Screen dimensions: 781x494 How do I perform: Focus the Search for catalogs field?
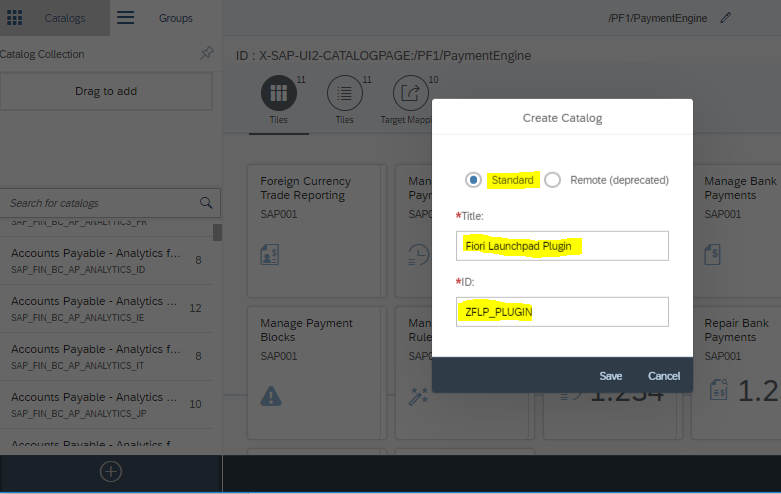(x=100, y=203)
